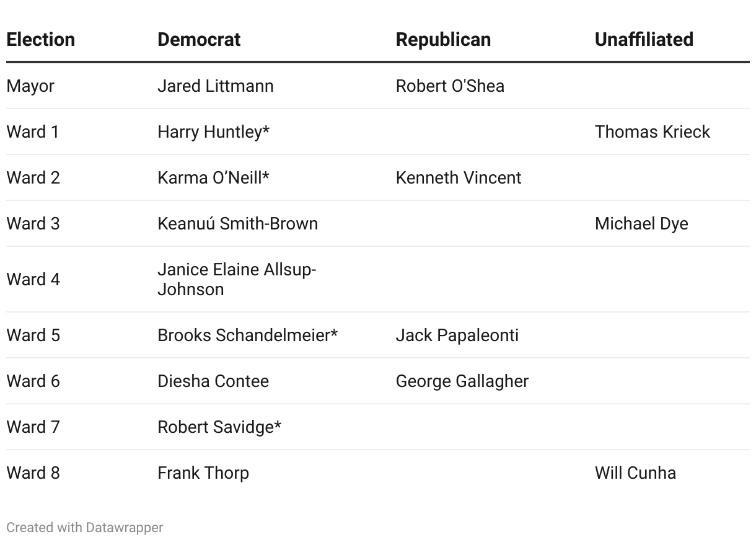Click the Mayor row label
The width and height of the screenshot is (756, 542).
30,86
